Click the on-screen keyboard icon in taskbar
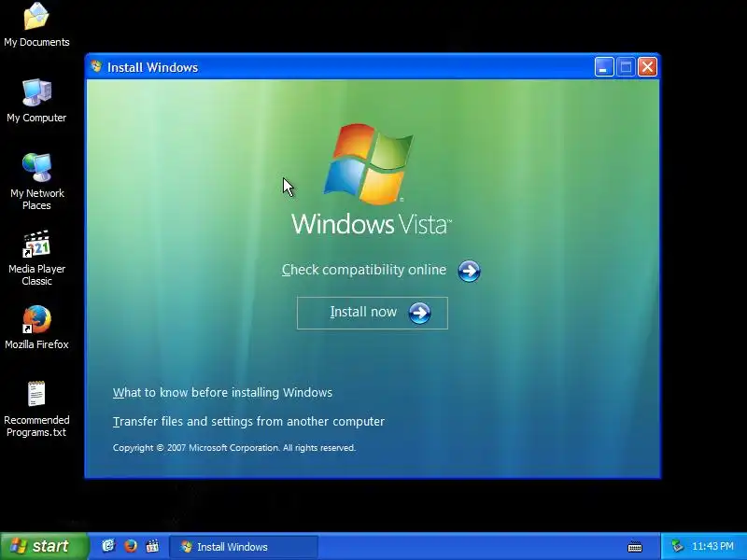Viewport: 747px width, 560px height. 635,547
